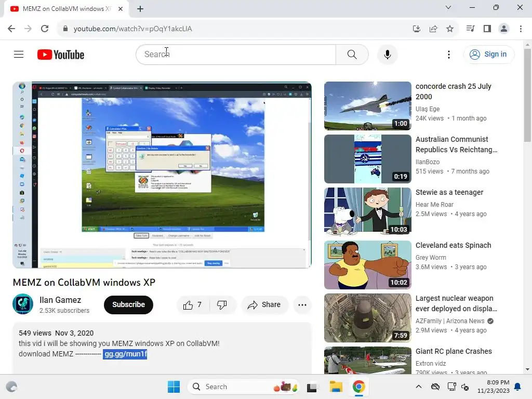
Task: Open Grey Worm channel link
Action: click(x=431, y=258)
